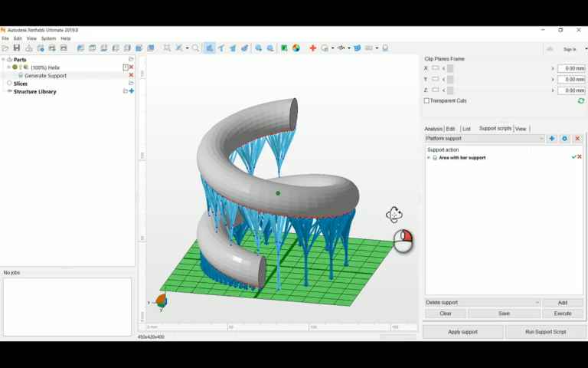Expand the Area with bar support item

[429, 158]
